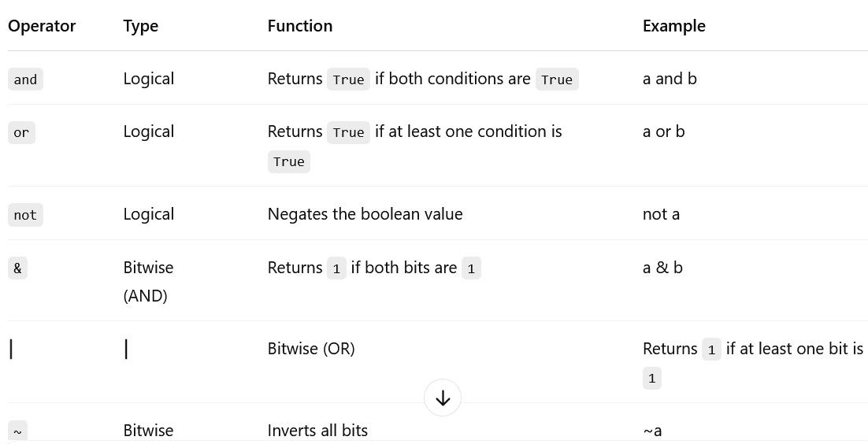Click the '&' operator code chip
Image resolution: width=868 pixels, height=444 pixels.
click(x=17, y=268)
